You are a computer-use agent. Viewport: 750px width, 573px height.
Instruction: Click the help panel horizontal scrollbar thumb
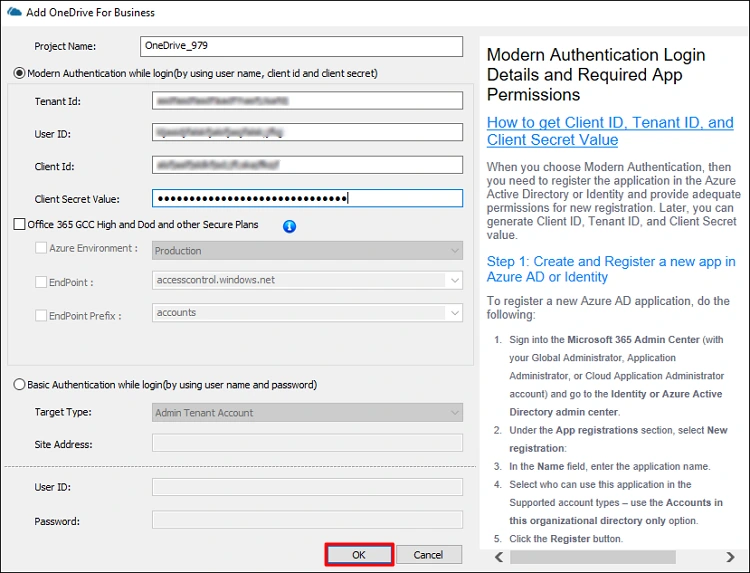(x=593, y=557)
